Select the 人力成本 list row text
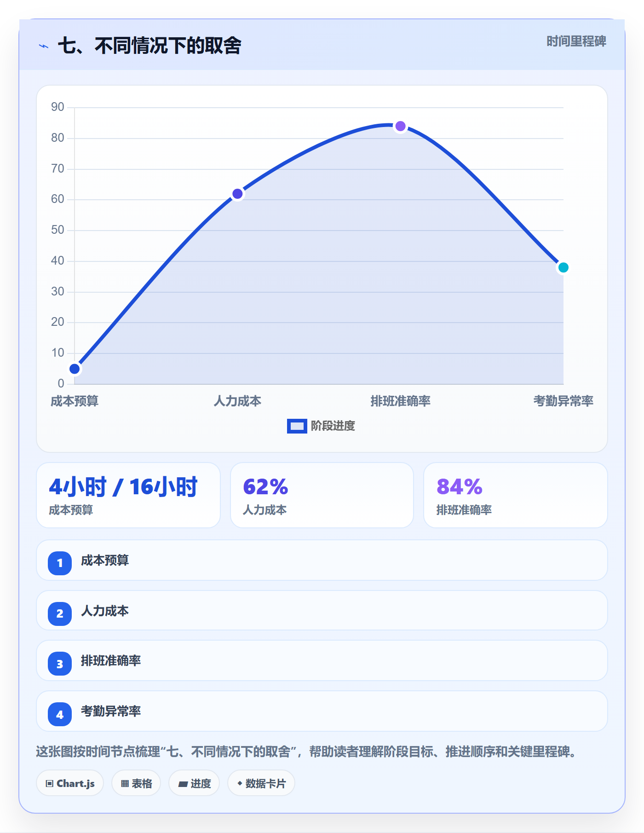The width and height of the screenshot is (644, 833). 105,611
